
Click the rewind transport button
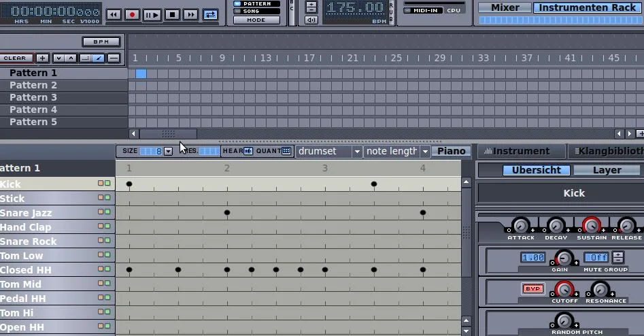tap(113, 14)
